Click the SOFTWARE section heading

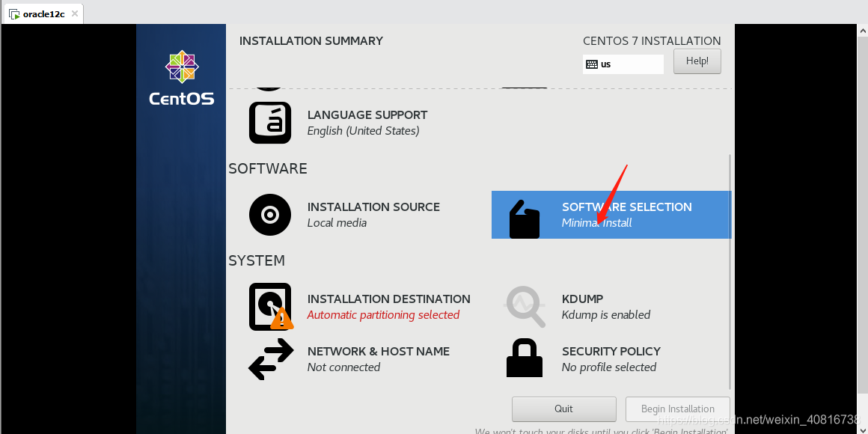267,169
